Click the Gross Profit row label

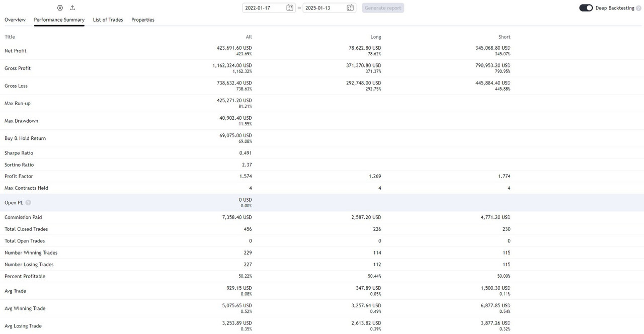coord(18,68)
